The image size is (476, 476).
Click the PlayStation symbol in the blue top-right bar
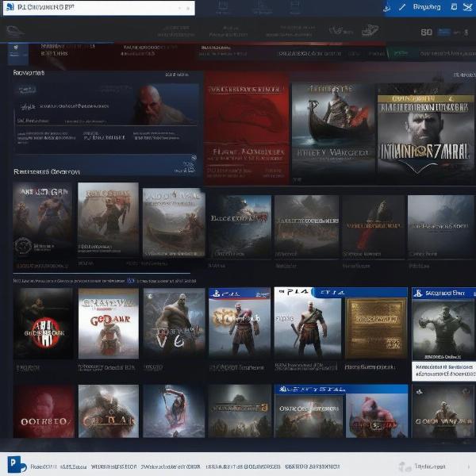[x=387, y=8]
